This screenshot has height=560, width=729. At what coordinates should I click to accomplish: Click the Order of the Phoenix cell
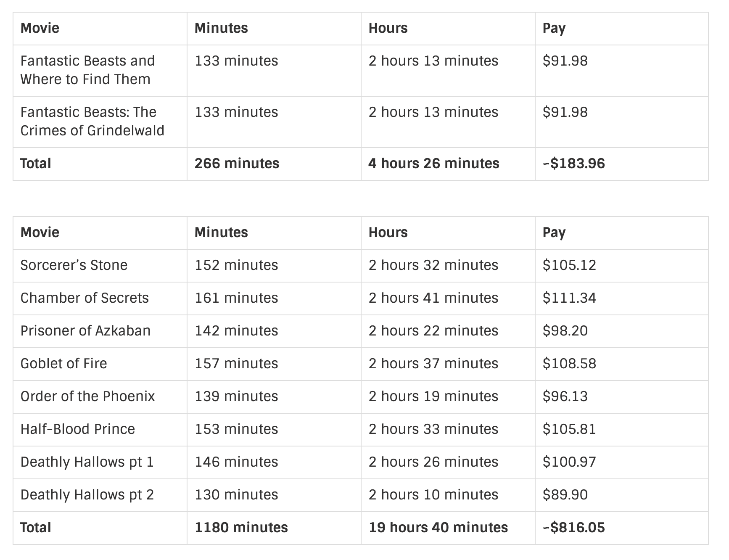(x=87, y=396)
